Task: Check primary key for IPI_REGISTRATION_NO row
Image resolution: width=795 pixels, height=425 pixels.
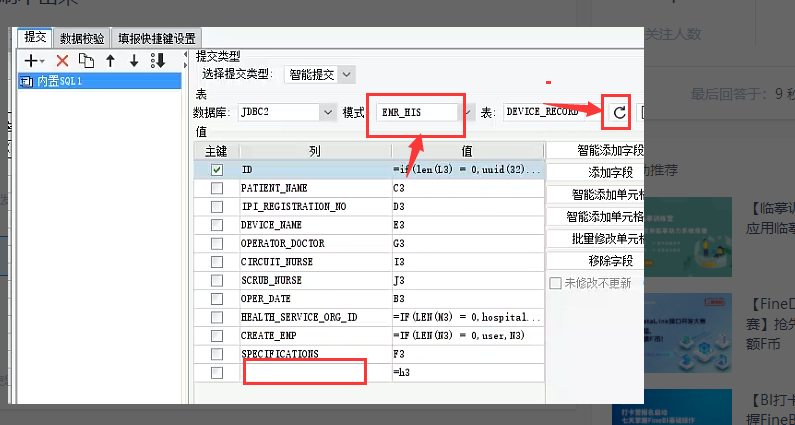Action: [x=217, y=206]
